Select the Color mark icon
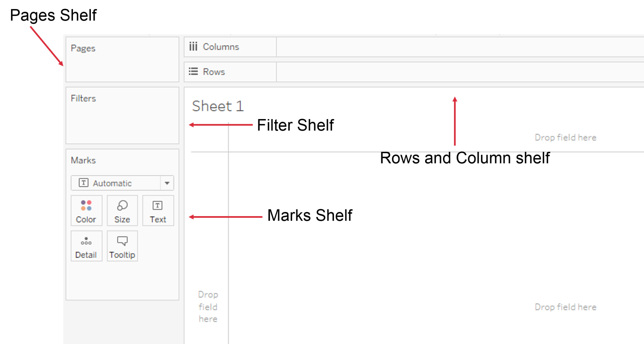 (x=86, y=210)
